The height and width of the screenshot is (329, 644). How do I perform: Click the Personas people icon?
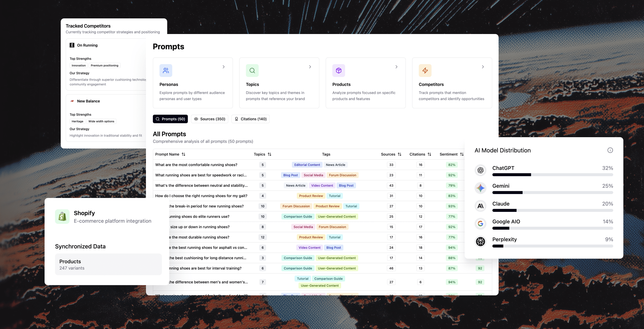pos(166,71)
